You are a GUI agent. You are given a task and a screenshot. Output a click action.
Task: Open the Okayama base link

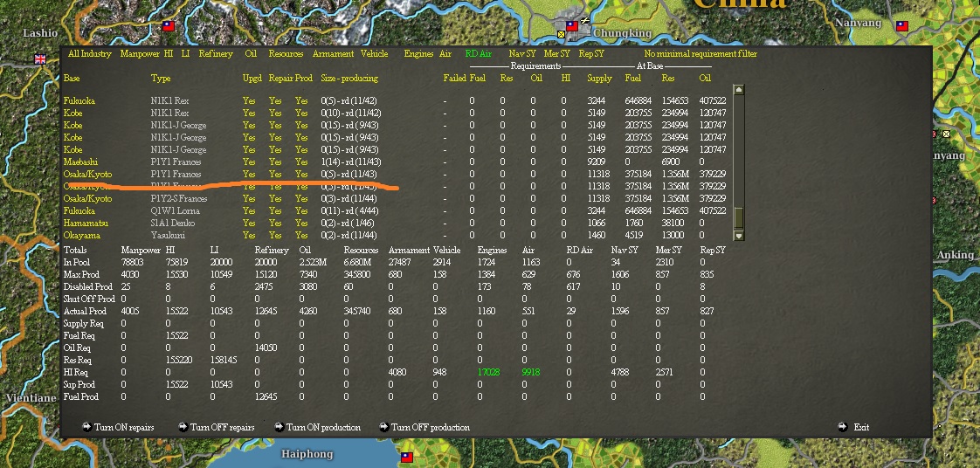point(82,236)
